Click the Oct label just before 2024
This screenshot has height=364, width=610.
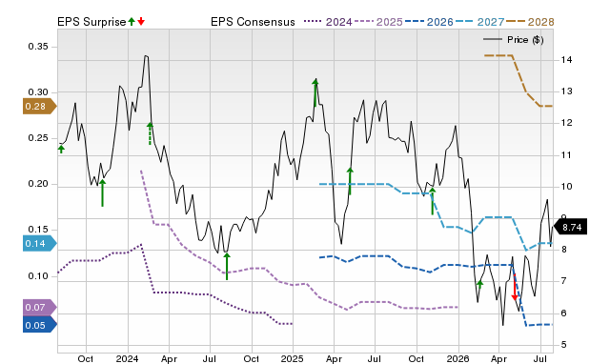pyautogui.click(x=86, y=358)
